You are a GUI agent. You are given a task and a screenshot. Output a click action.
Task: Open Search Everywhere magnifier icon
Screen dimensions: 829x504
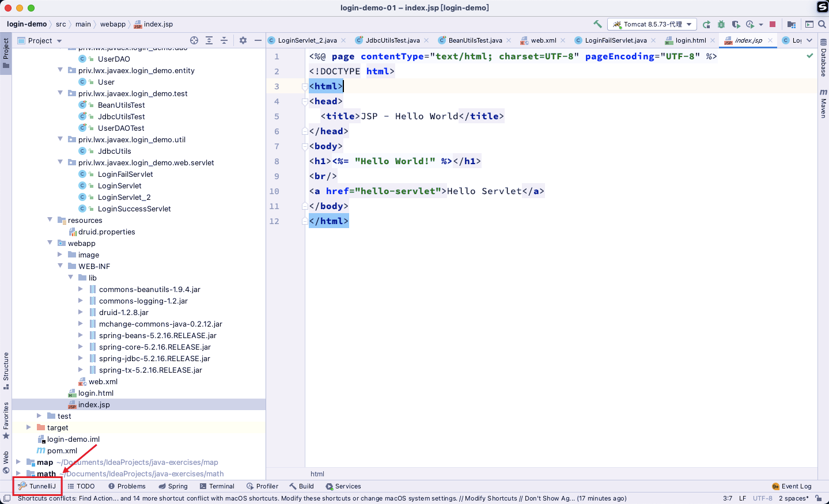(x=822, y=24)
